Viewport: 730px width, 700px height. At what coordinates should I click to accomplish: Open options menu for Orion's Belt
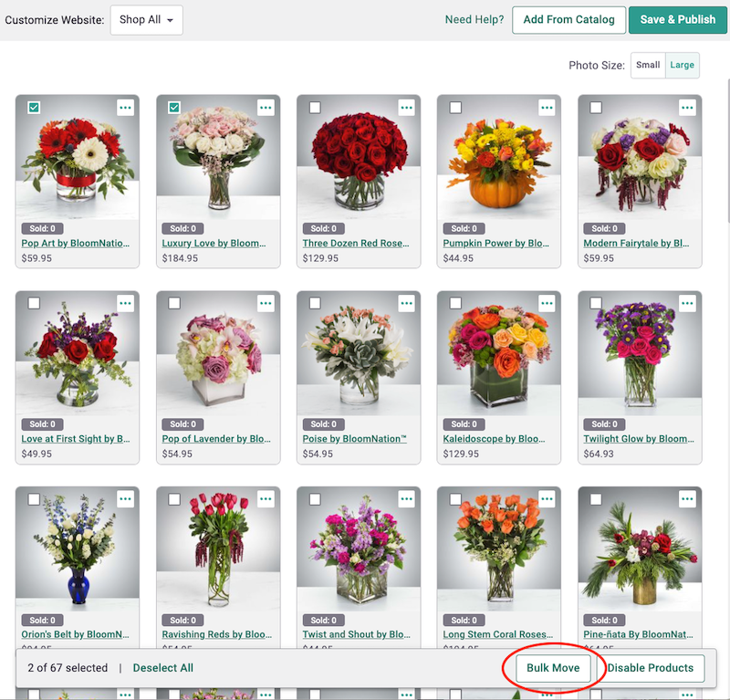click(x=125, y=499)
